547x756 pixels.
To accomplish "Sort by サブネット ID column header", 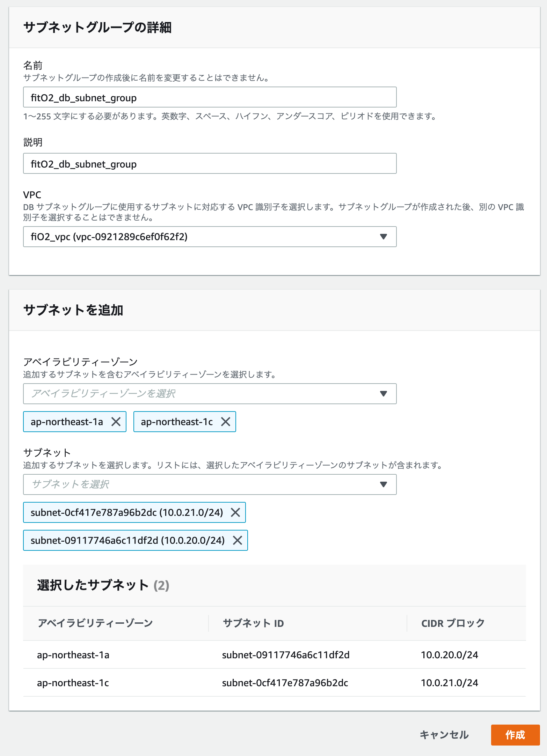I will pos(253,623).
